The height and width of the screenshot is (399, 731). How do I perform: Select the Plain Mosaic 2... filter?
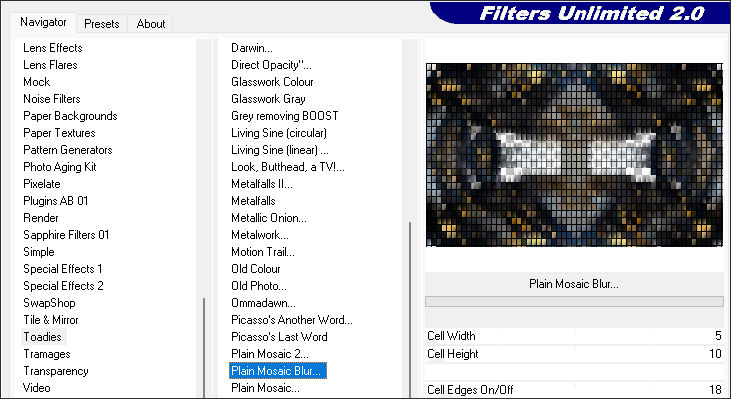(270, 354)
